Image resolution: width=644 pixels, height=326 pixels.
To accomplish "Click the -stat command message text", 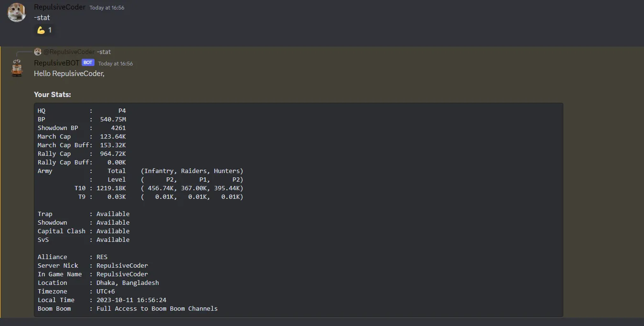I will click(42, 18).
